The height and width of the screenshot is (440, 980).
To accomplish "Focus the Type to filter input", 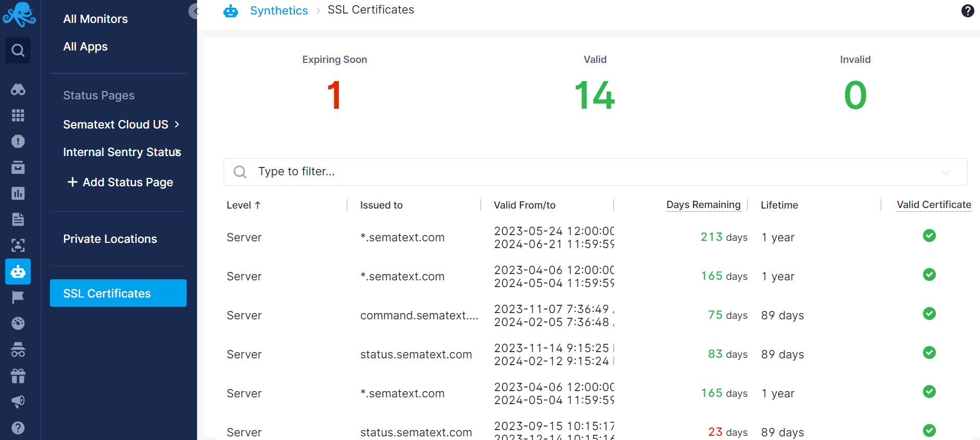I will (x=595, y=172).
